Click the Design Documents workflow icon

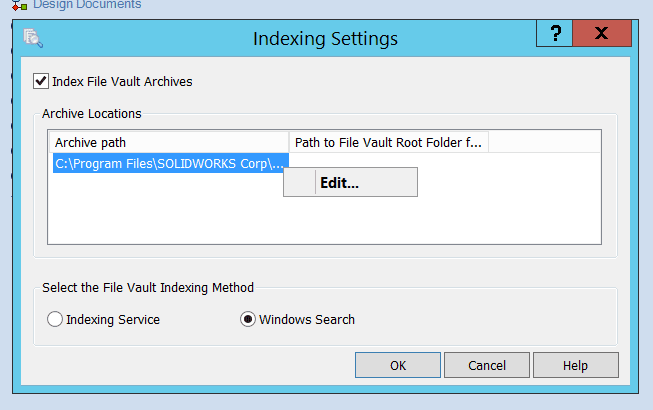[19, 5]
